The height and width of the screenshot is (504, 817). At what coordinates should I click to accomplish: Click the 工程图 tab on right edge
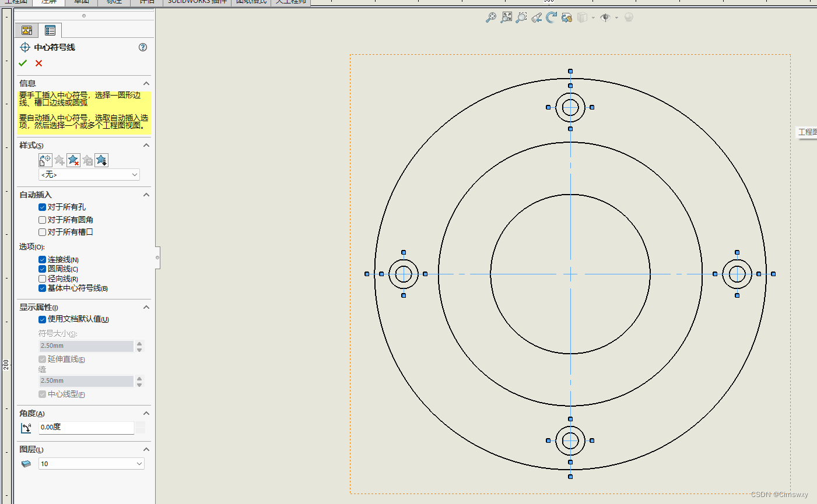[x=807, y=132]
